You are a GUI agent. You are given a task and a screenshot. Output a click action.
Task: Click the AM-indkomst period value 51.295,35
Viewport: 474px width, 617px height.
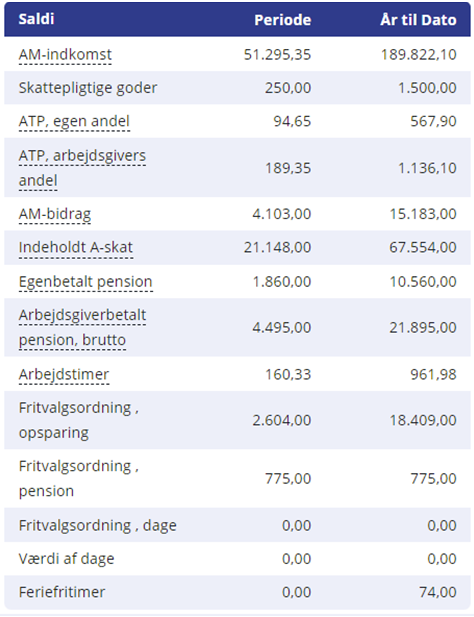(x=277, y=54)
